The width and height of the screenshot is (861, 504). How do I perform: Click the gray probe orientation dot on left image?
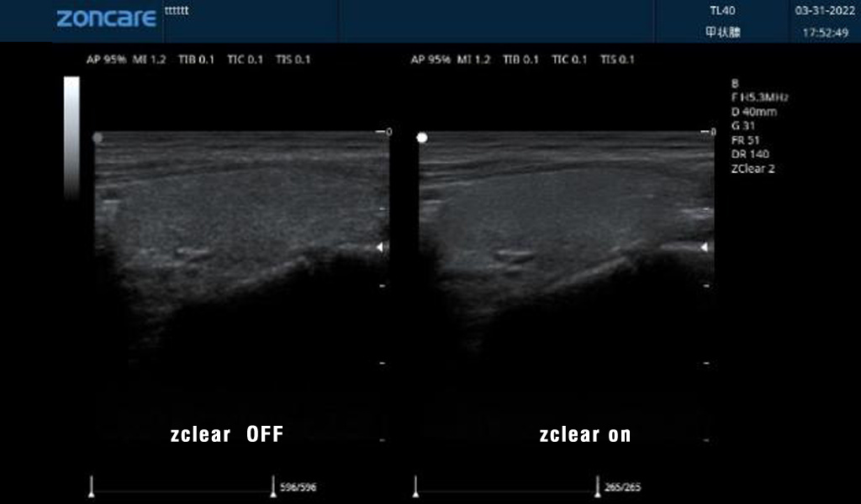click(98, 137)
